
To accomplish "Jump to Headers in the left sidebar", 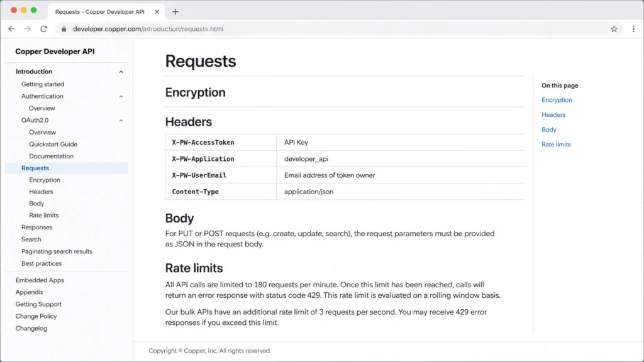I will [41, 192].
